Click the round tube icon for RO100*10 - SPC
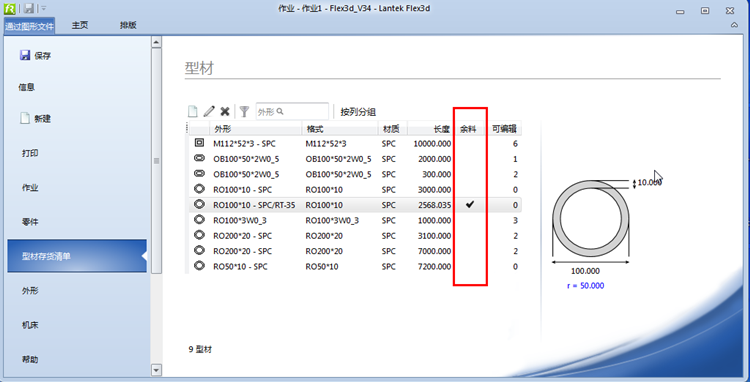Screen dimensions: 750x382 199,189
